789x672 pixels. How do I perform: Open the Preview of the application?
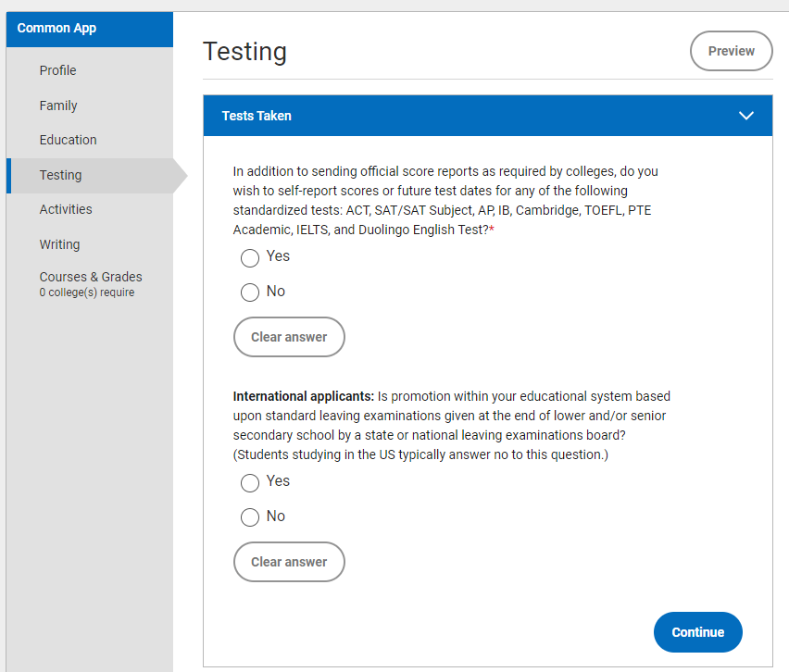click(732, 51)
